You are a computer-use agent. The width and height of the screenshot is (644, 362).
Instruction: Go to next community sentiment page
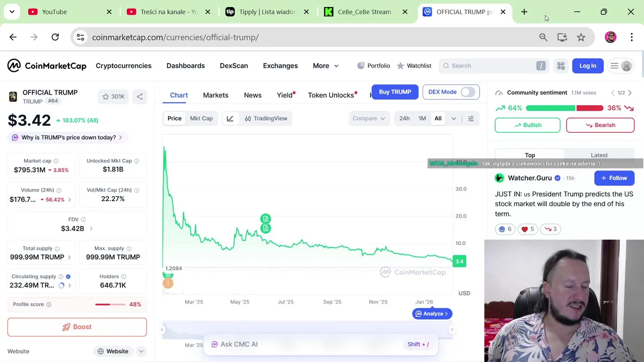coord(630,93)
